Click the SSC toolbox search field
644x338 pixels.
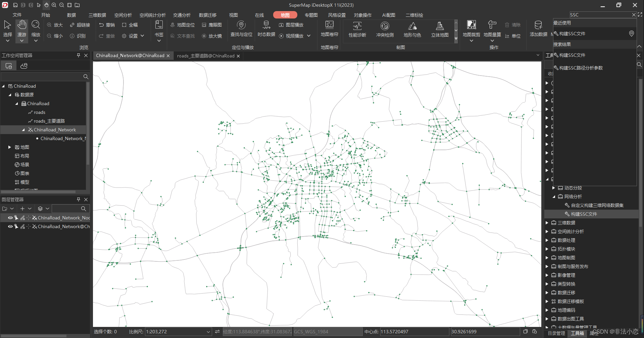(x=600, y=15)
